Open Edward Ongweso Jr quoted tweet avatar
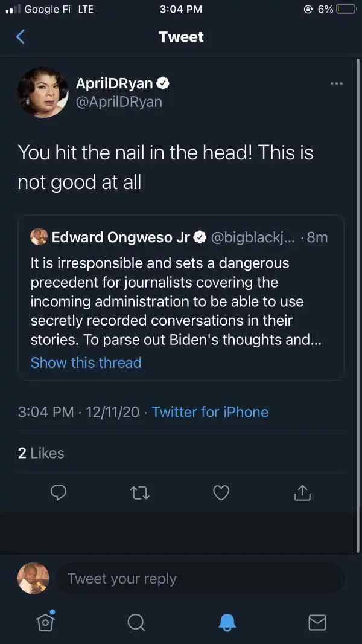 point(39,237)
